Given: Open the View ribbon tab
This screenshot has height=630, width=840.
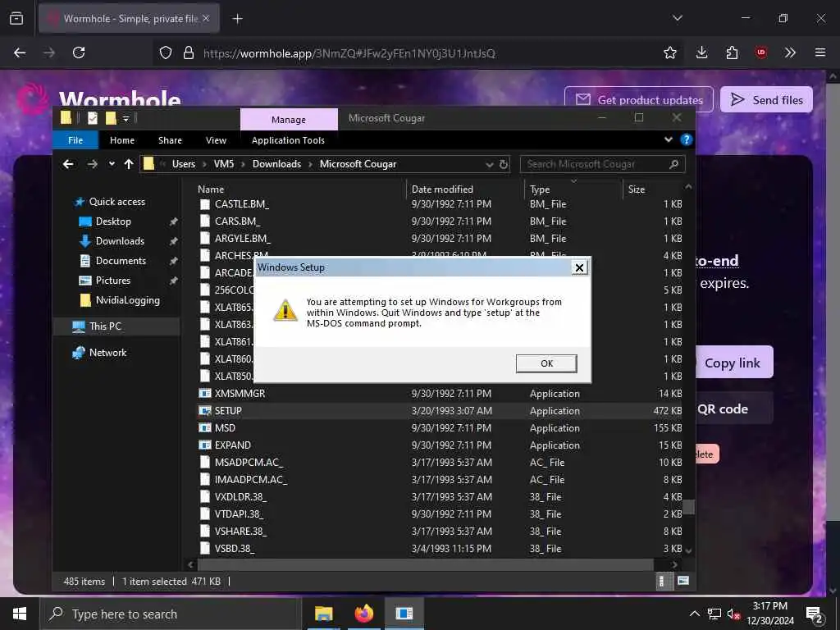Looking at the screenshot, I should click(216, 140).
